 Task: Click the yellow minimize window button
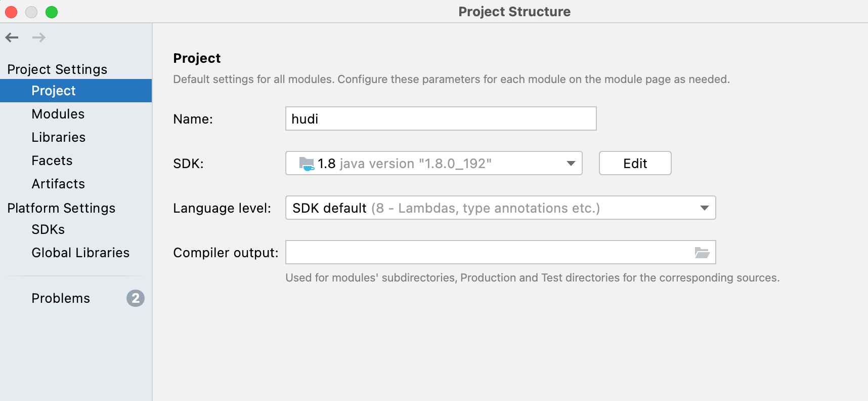31,12
